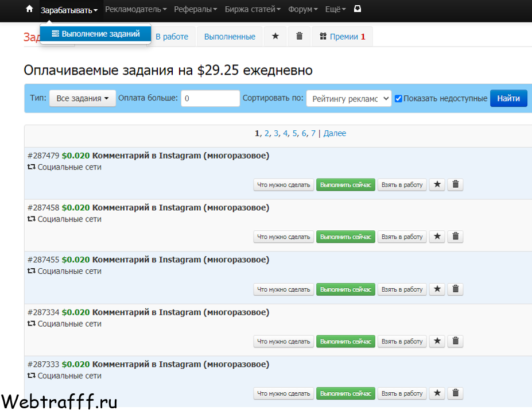Click Взять в работу for task #287479
Screen dimensions: 532x410
click(402, 185)
